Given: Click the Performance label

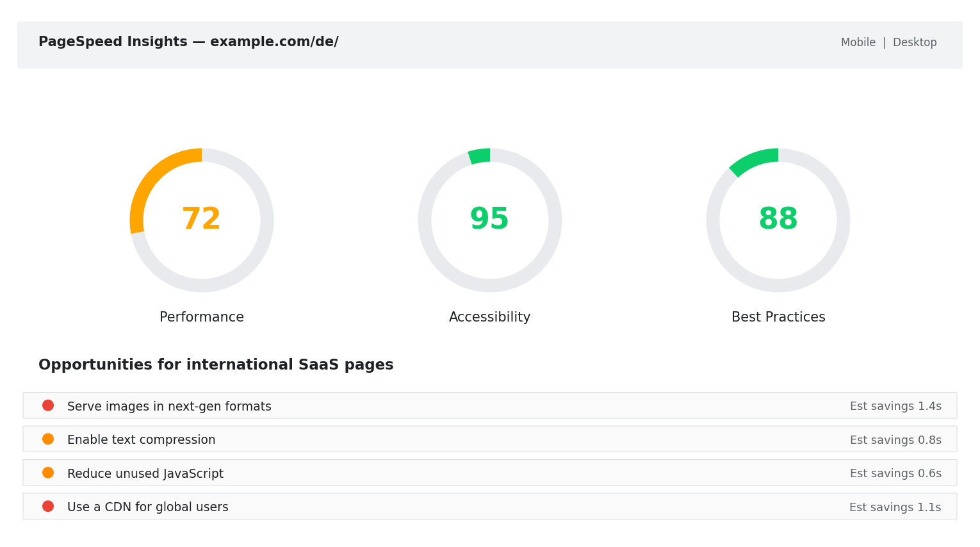Looking at the screenshot, I should [202, 317].
